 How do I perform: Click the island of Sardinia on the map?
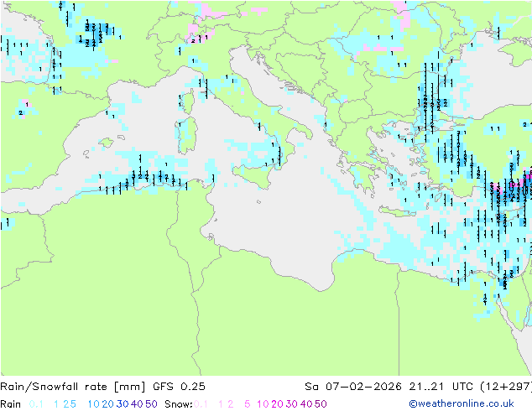tap(188, 135)
